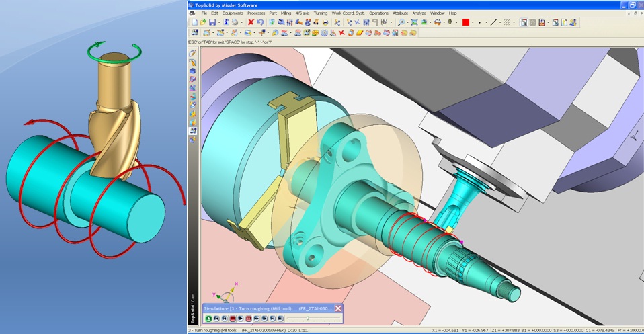
Task: Play the machining simulation
Action: [241, 319]
